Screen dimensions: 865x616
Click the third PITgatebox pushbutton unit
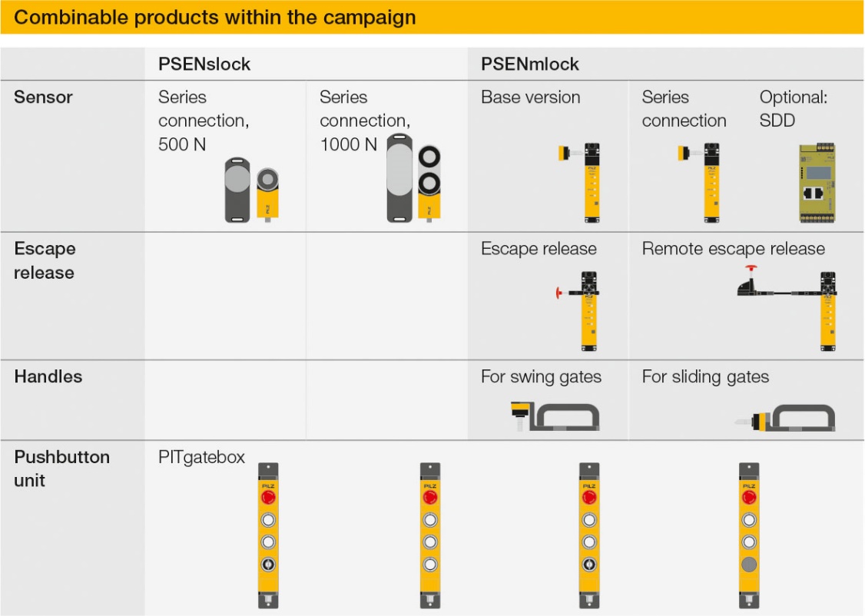pos(589,535)
